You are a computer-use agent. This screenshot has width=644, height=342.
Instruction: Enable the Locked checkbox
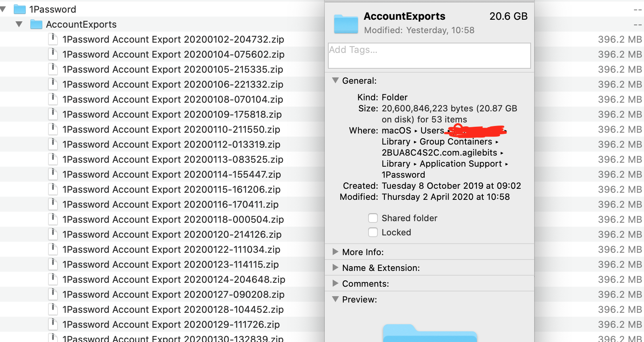click(x=373, y=232)
